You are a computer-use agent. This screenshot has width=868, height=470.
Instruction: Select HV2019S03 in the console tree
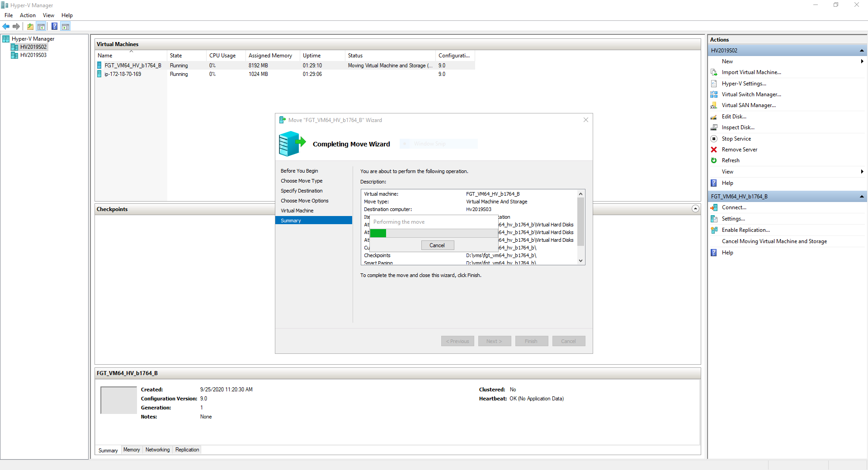pos(33,55)
